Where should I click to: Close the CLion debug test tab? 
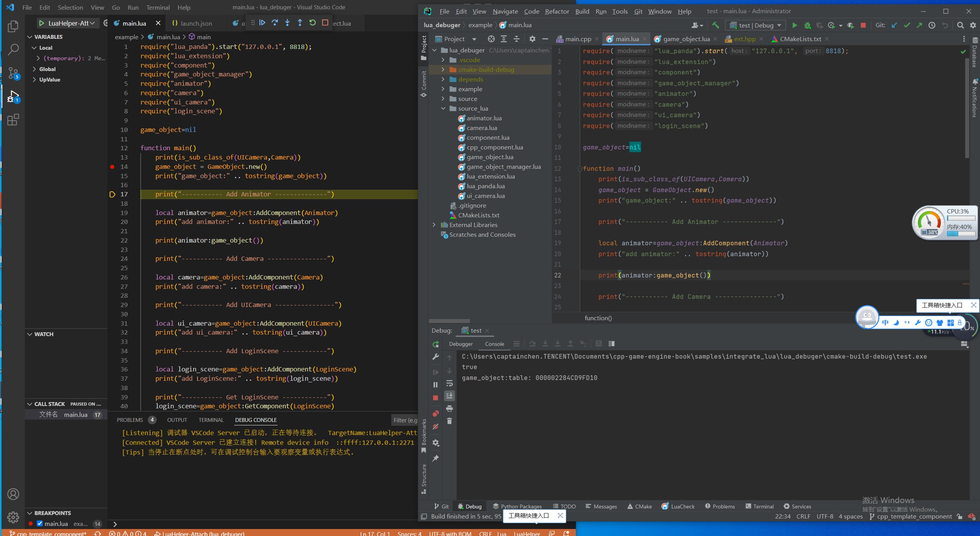[x=487, y=331]
